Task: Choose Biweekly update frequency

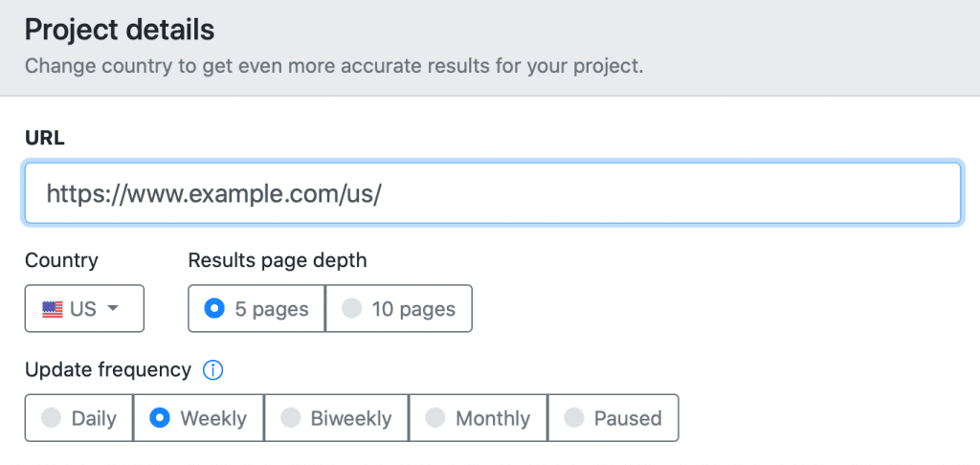Action: click(337, 418)
